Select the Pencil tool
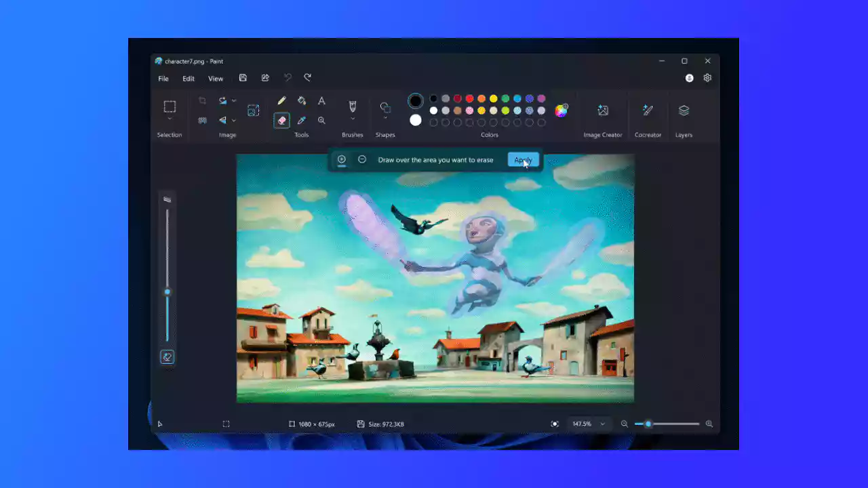The height and width of the screenshot is (488, 868). [281, 100]
